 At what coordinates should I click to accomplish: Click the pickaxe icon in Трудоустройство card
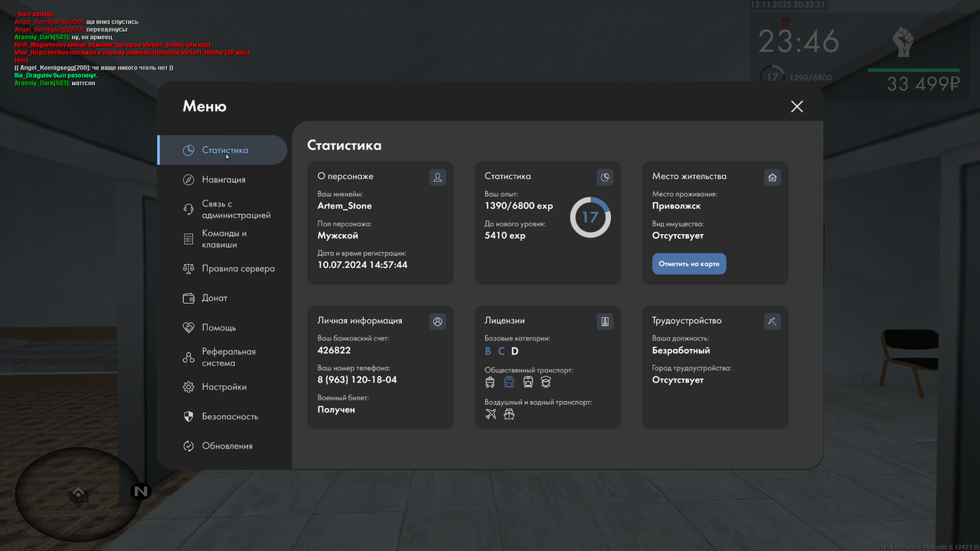coord(773,321)
